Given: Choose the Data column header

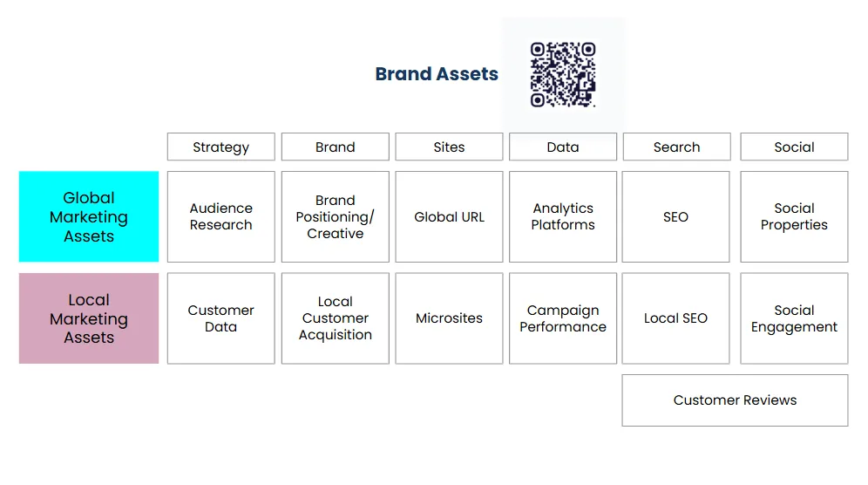Looking at the screenshot, I should tap(563, 147).
